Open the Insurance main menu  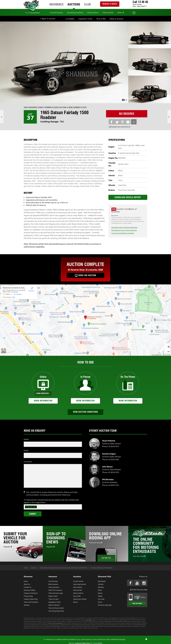[56, 4]
